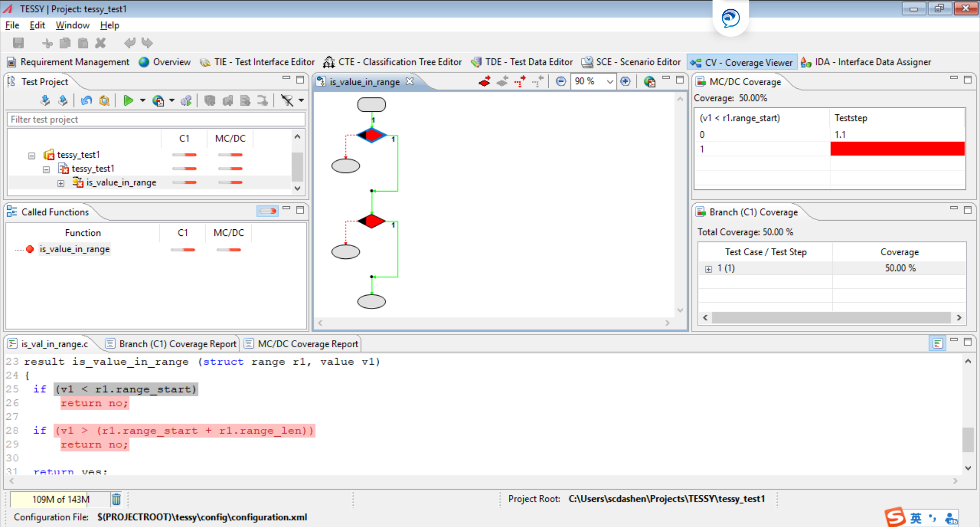
Task: Click the Redo arrow in main toolbar
Action: click(147, 43)
